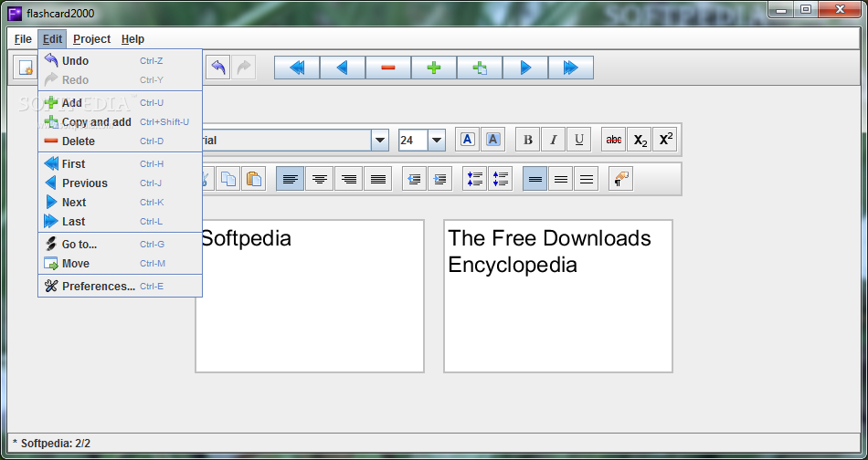Click inside the Softpedia card text box
This screenshot has height=460, width=868.
(310, 296)
